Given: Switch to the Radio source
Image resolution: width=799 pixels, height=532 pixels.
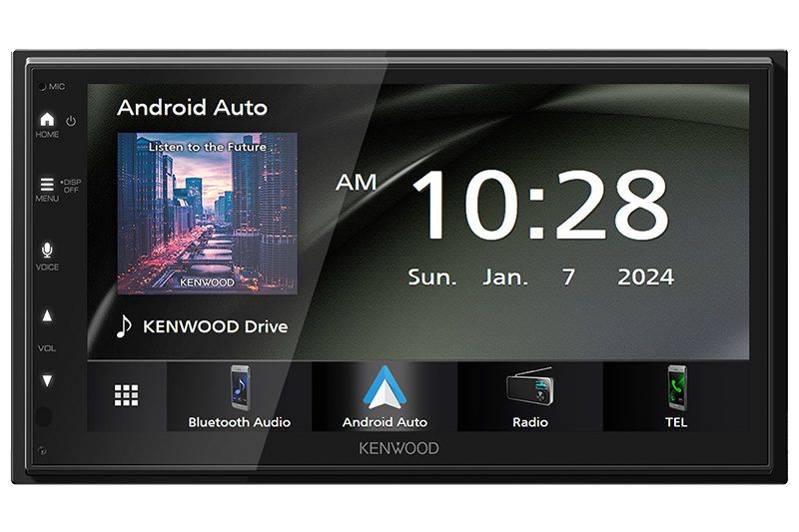Looking at the screenshot, I should pos(529,396).
